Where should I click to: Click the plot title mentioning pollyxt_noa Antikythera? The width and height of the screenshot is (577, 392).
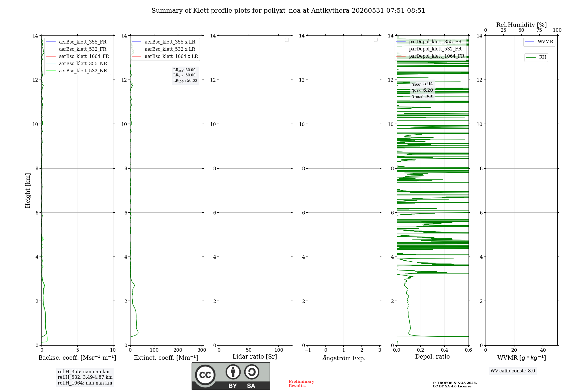tap(288, 11)
